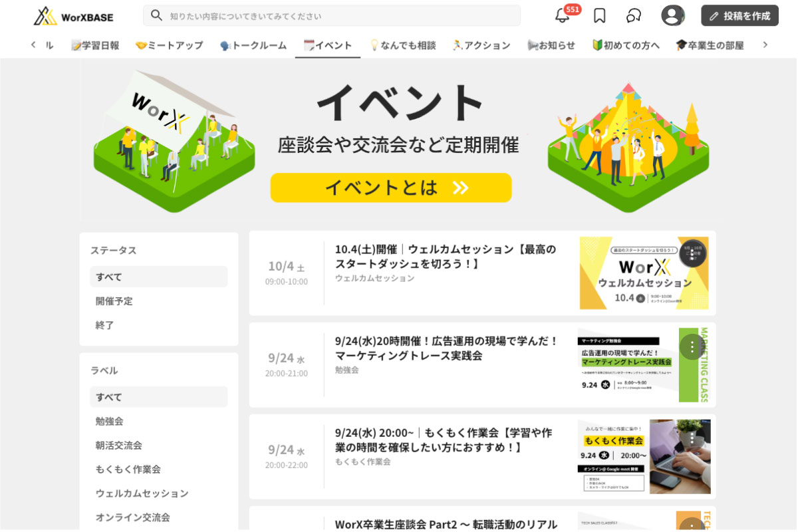The width and height of the screenshot is (798, 532).
Task: Select 開催予定 status filter
Action: 114,301
